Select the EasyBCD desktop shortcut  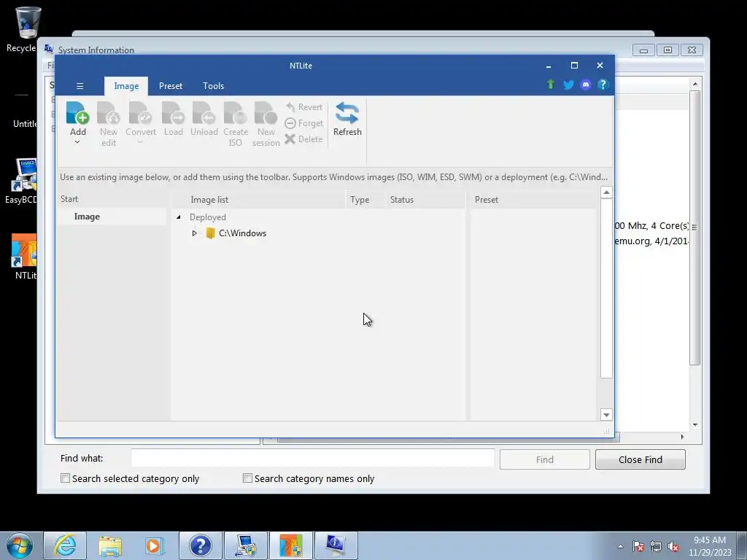point(23,181)
